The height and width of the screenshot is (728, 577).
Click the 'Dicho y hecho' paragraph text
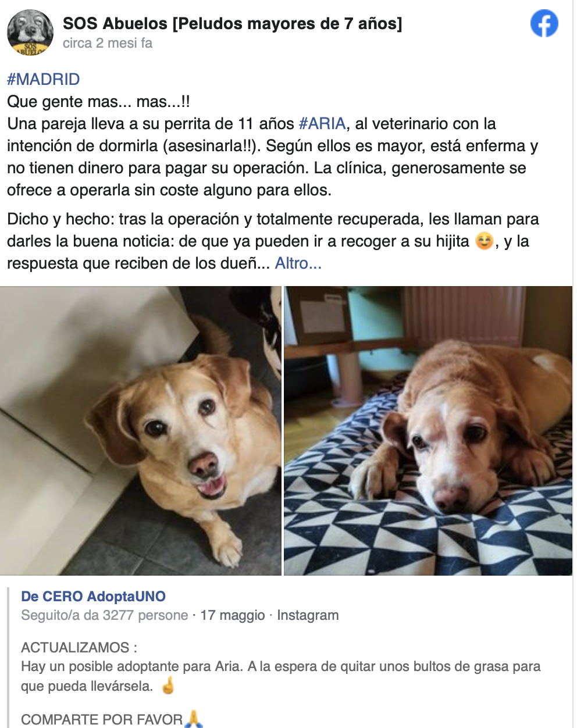273,241
